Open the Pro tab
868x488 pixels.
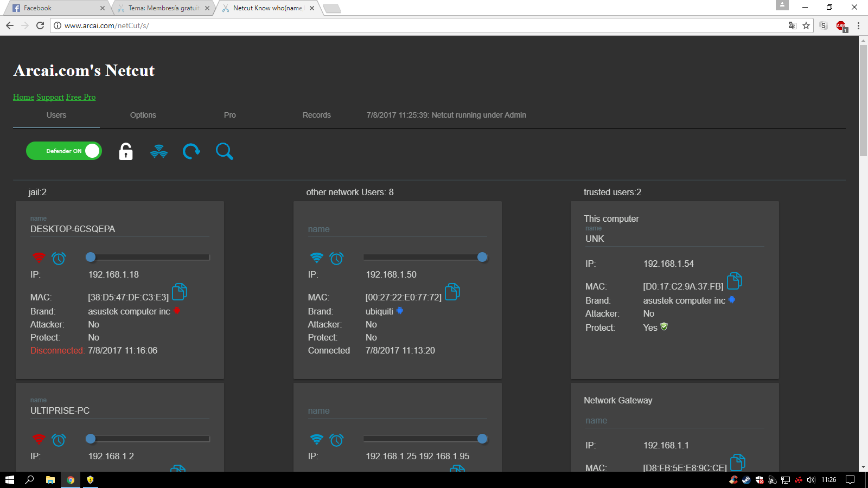(x=229, y=115)
